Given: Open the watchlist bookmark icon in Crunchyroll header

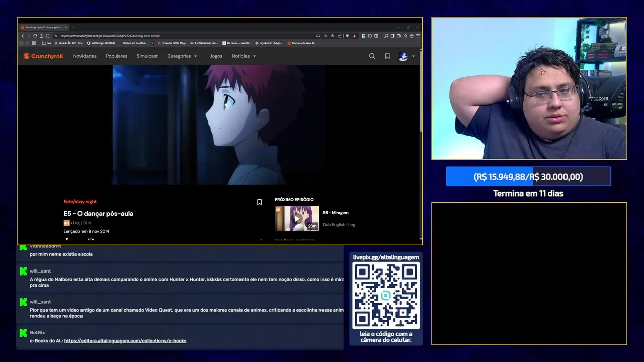Looking at the screenshot, I should [x=387, y=56].
